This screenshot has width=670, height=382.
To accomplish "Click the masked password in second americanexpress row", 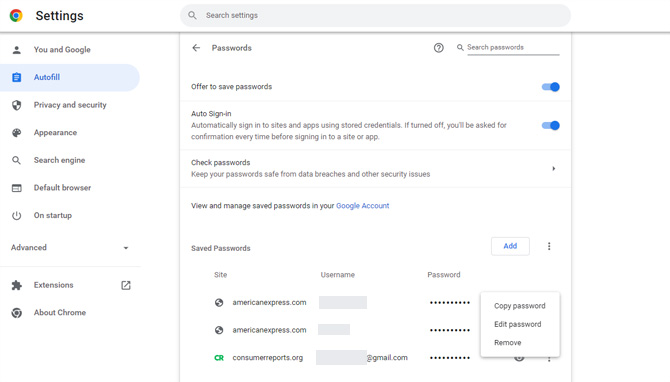I will [450, 330].
